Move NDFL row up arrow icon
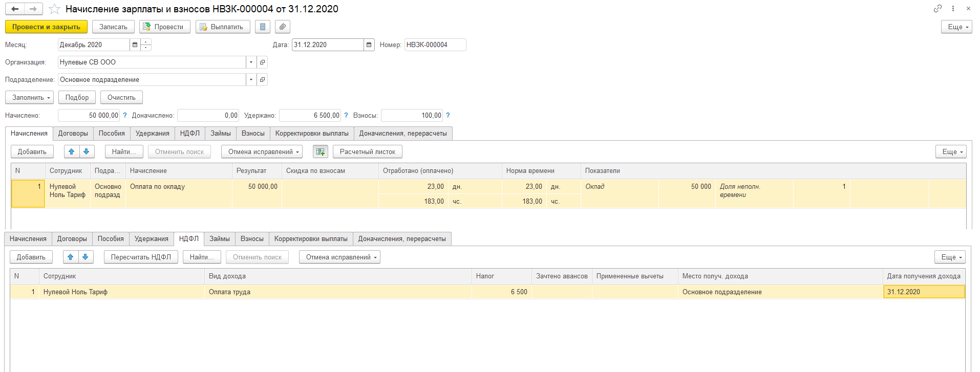Image resolution: width=980 pixels, height=372 pixels. pos(71,257)
